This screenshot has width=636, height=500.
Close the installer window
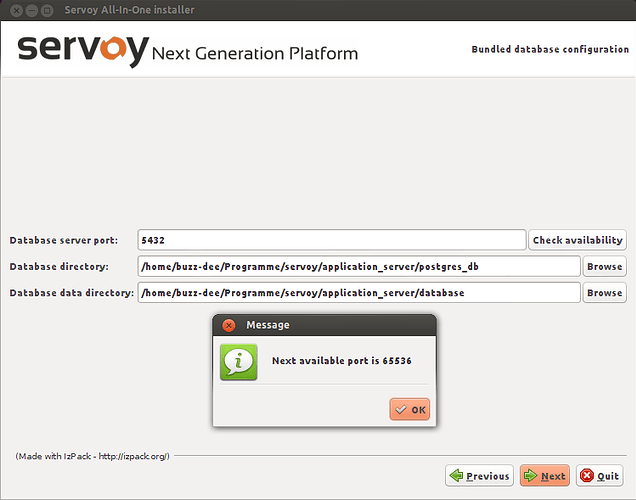(x=16, y=10)
